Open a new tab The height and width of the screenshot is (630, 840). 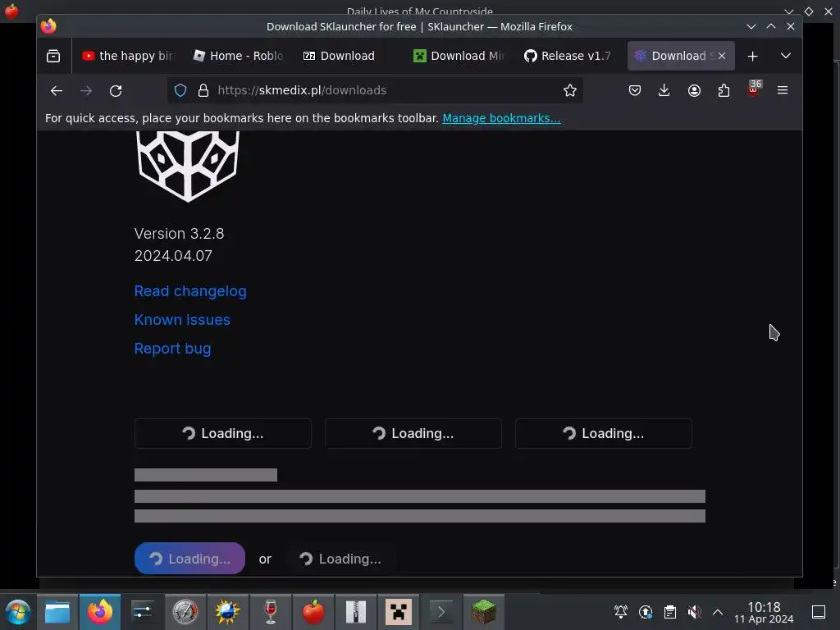[x=753, y=56]
